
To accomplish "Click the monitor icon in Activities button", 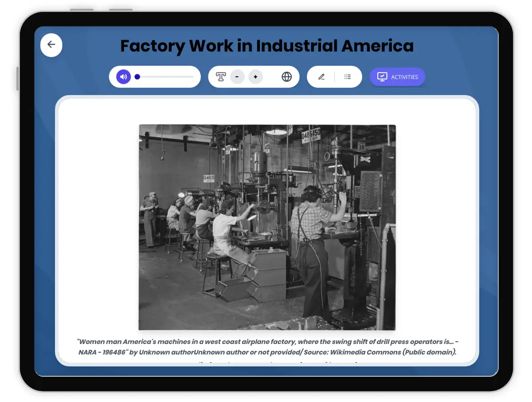I will [x=382, y=77].
